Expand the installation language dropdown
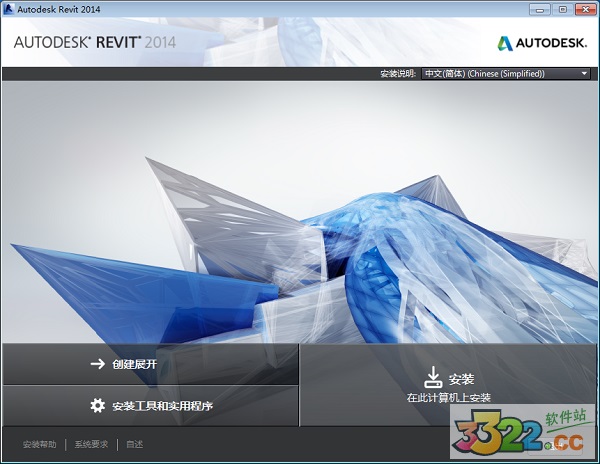The image size is (600, 464). (x=505, y=73)
